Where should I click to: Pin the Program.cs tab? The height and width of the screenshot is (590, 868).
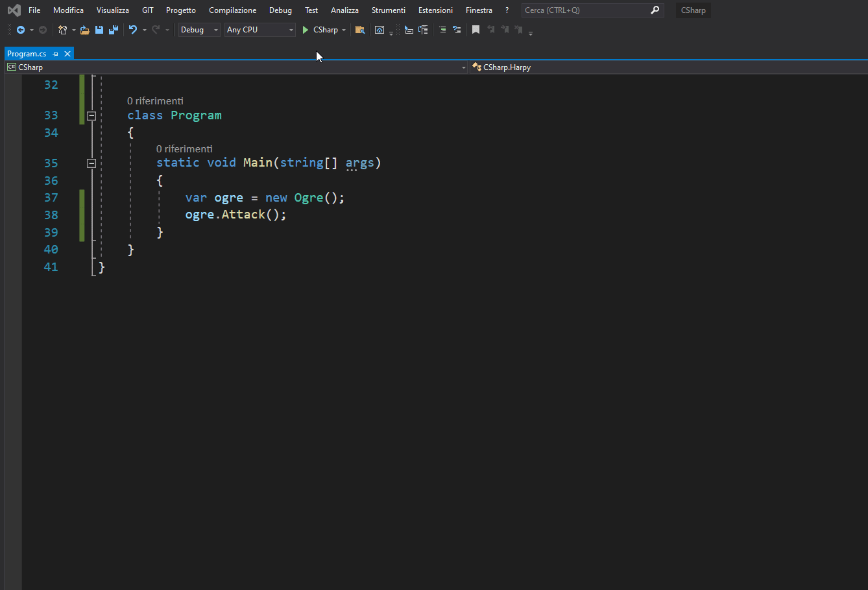coord(56,54)
